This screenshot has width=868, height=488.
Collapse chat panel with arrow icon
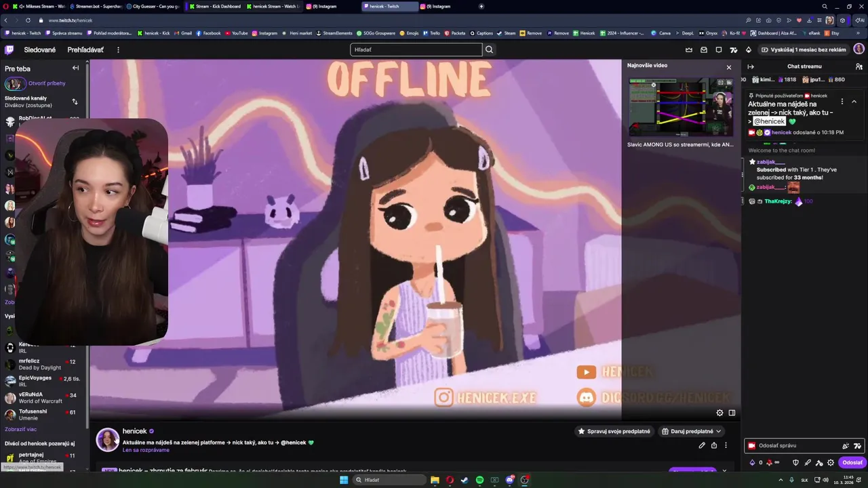[x=751, y=66]
